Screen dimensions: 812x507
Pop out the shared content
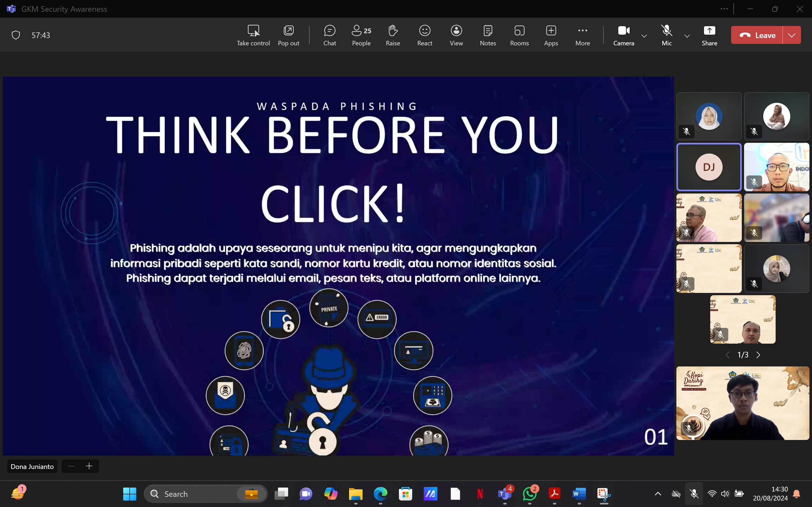288,35
